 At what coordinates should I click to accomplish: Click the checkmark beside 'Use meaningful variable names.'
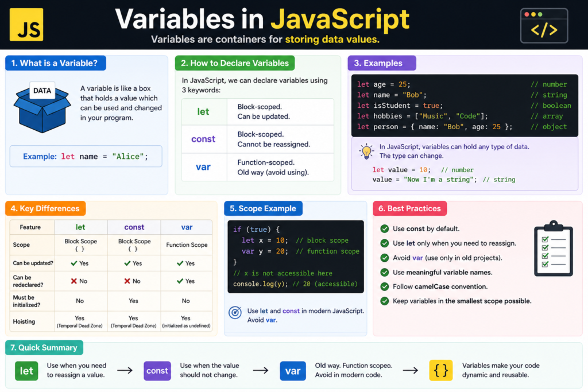click(384, 273)
